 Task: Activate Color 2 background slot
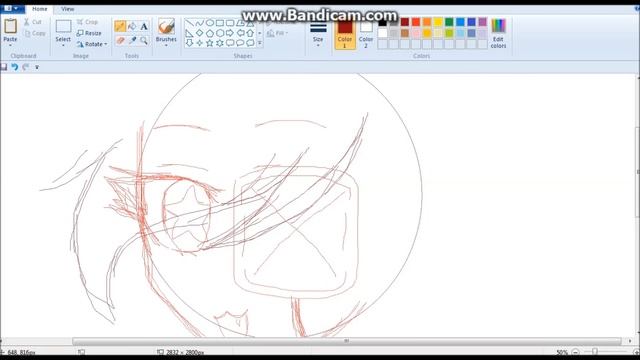[x=366, y=34]
